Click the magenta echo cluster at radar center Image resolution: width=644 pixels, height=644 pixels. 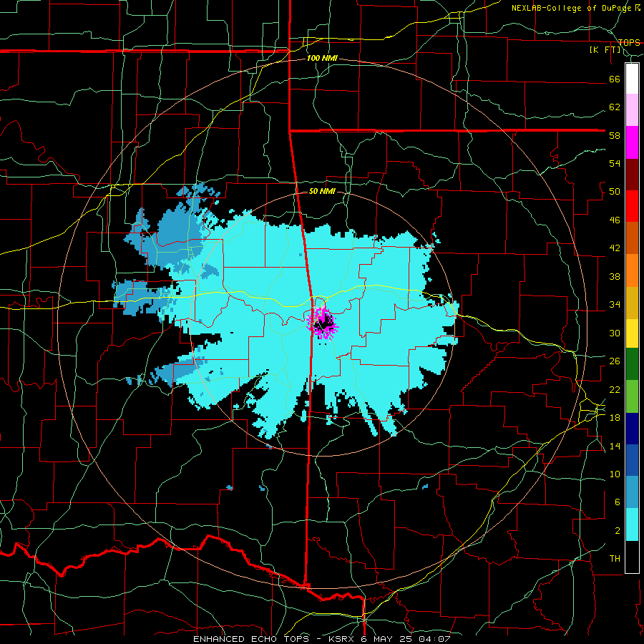tap(323, 323)
